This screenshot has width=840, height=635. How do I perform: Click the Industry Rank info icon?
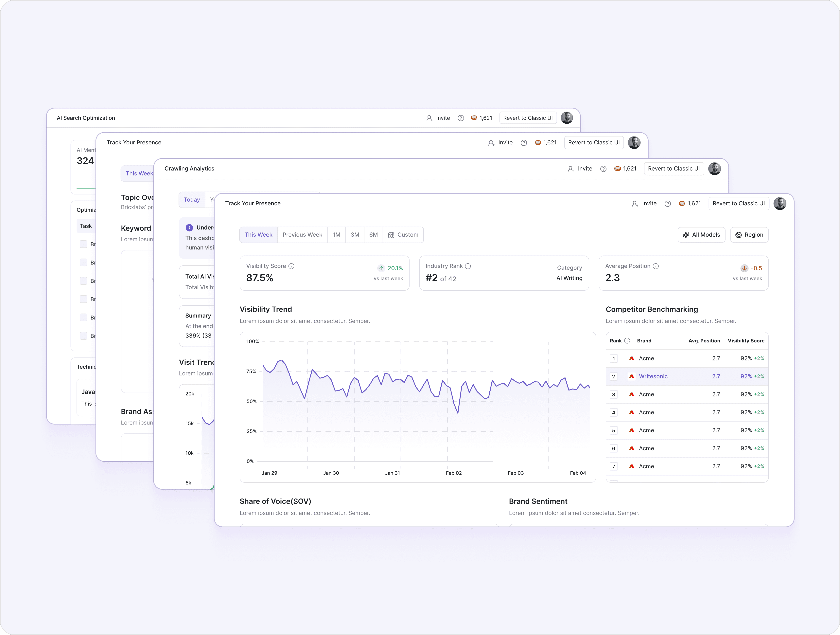click(468, 266)
